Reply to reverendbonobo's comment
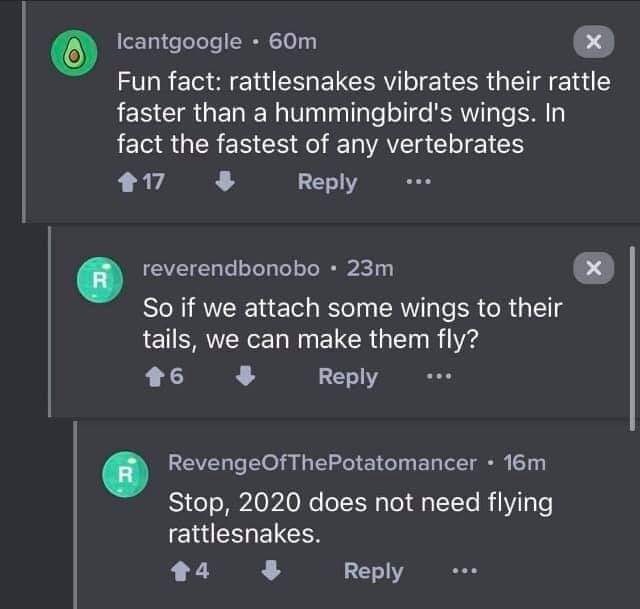This screenshot has width=640, height=609. (x=348, y=377)
